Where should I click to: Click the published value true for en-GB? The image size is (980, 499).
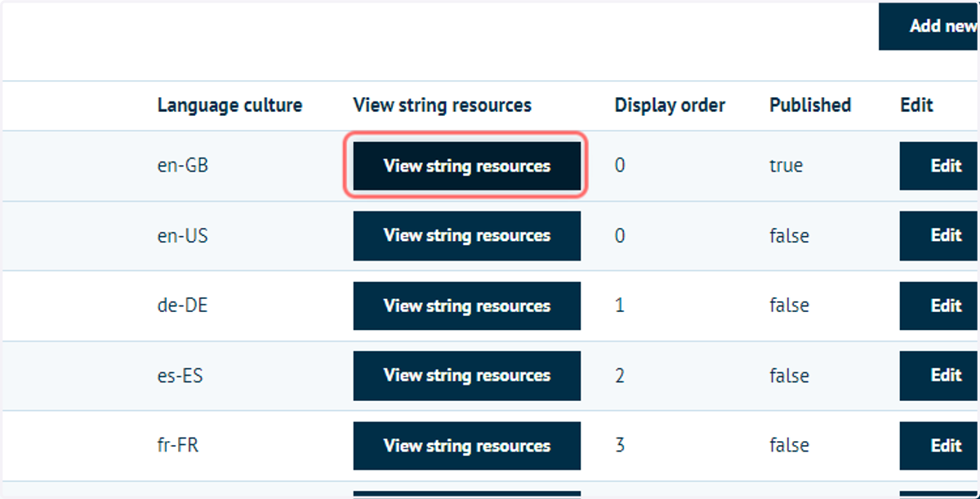[786, 166]
